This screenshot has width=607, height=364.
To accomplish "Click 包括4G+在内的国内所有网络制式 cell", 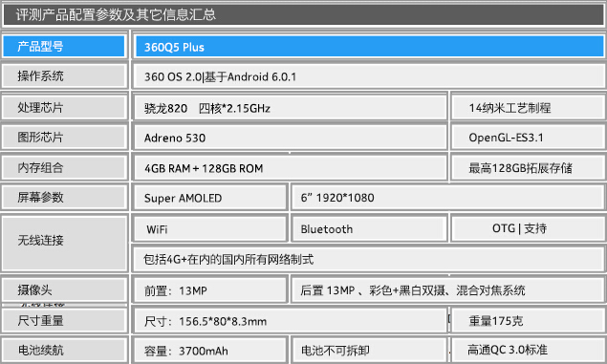I will (370, 259).
